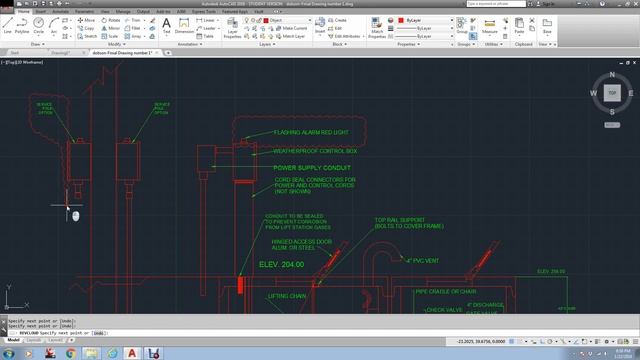Screen dimensions: 640x360
Task: Open the file explorer taskbar icon
Action: click(x=91, y=353)
